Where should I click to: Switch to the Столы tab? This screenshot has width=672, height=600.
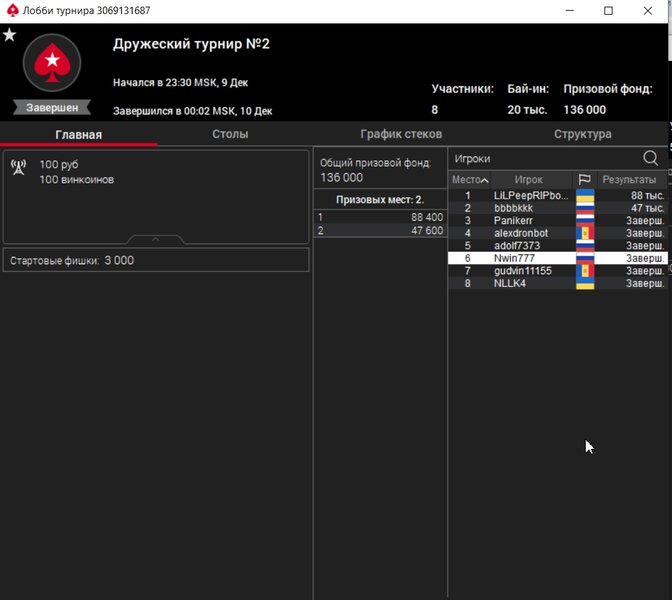click(230, 134)
